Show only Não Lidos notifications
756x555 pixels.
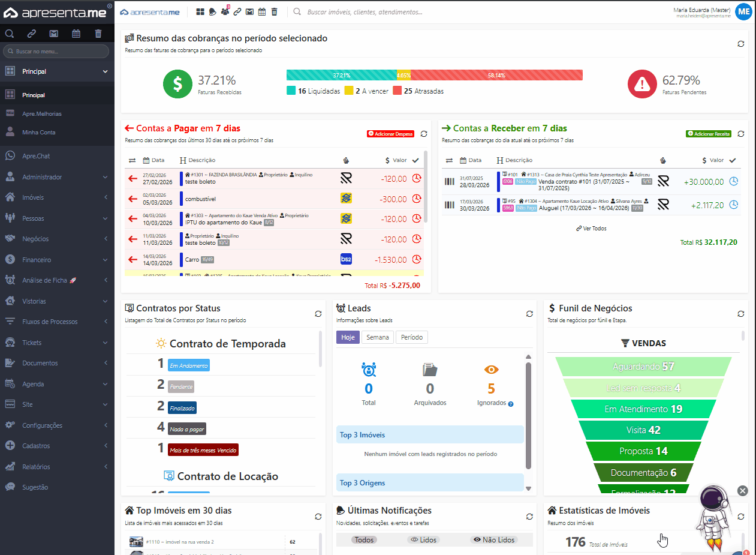(494, 539)
